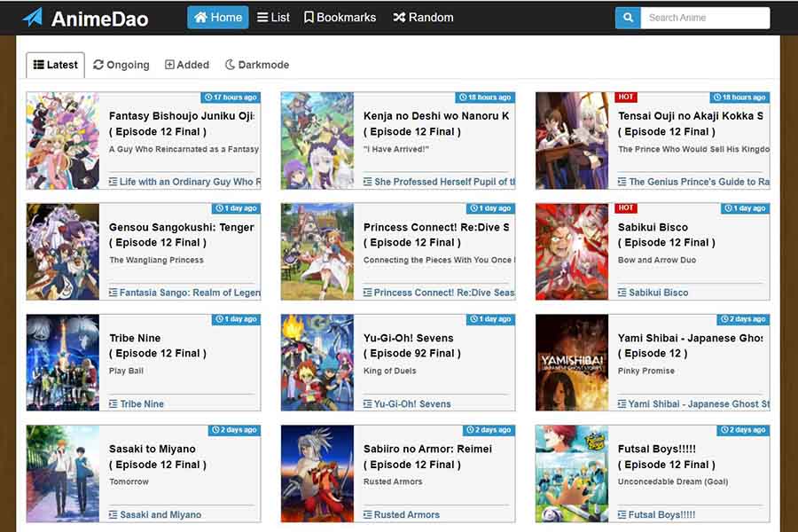Open Princess Connect! Re:Dive episode title
Viewport: 798px width, 532px height.
436,234
